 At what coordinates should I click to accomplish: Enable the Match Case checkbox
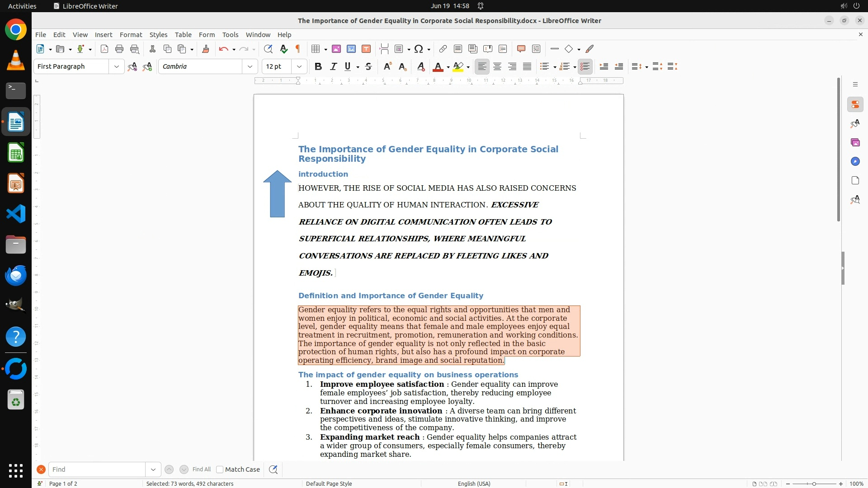(220, 469)
